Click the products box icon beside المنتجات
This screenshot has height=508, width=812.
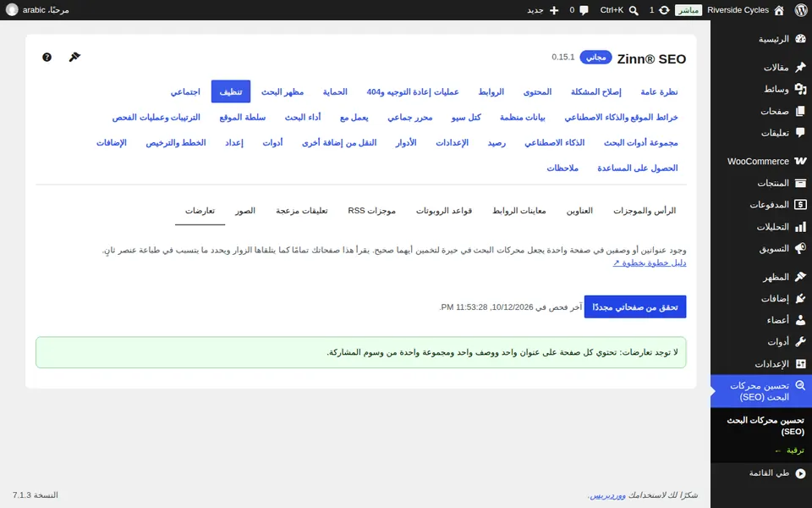click(801, 183)
